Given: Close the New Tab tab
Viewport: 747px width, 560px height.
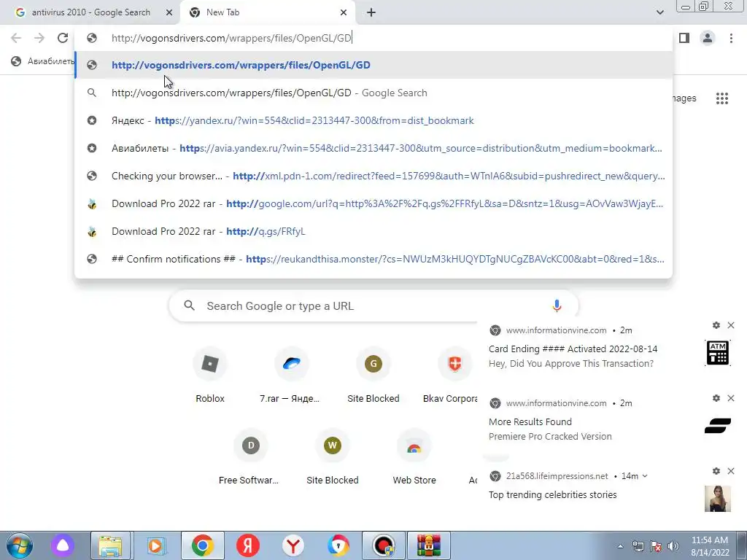Looking at the screenshot, I should pyautogui.click(x=344, y=12).
